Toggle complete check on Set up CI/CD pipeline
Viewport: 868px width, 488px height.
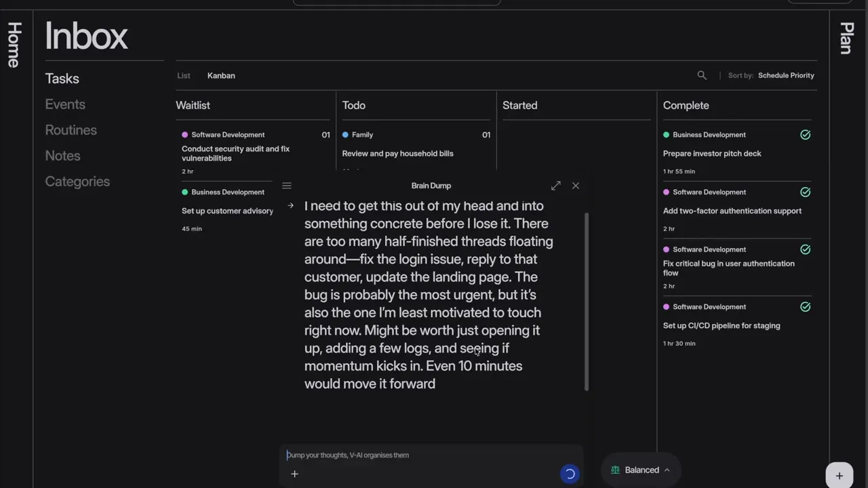[805, 307]
